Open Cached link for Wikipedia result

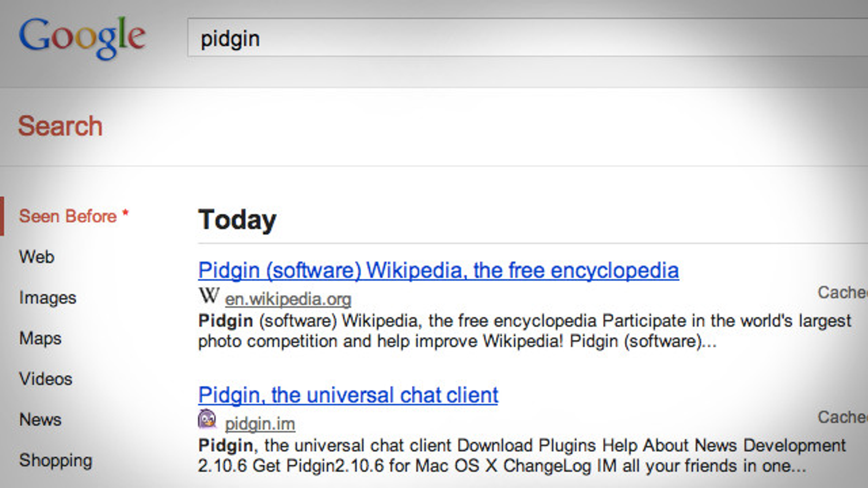(843, 292)
